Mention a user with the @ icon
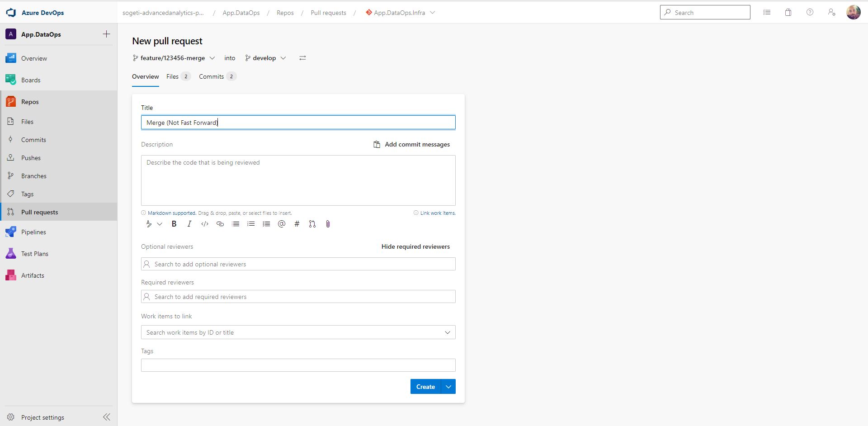 coord(282,224)
